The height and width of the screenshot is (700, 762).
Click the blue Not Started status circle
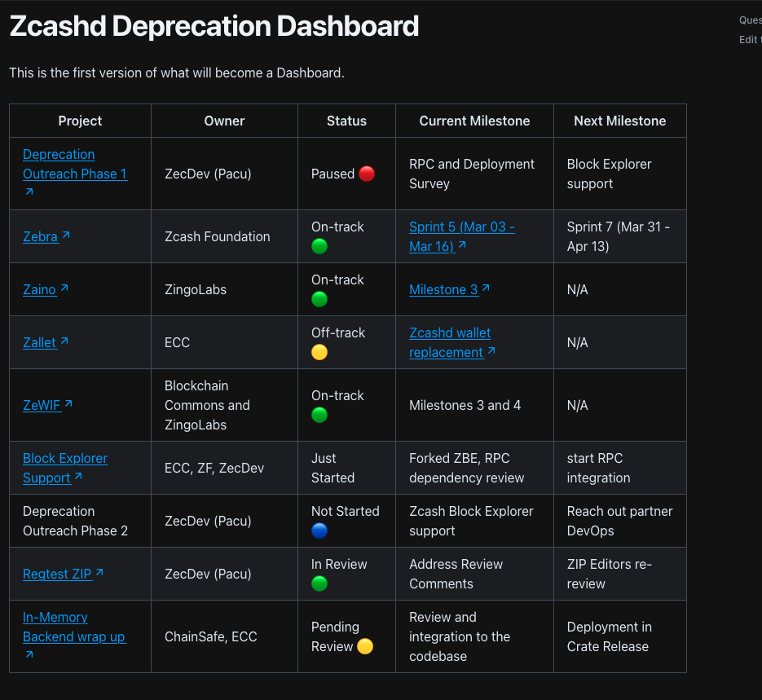pyautogui.click(x=319, y=531)
